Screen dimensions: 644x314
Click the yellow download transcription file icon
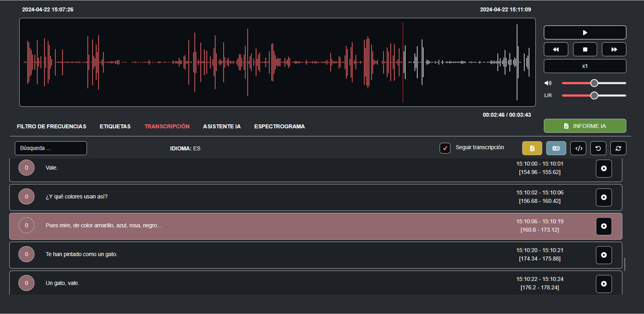(x=532, y=148)
